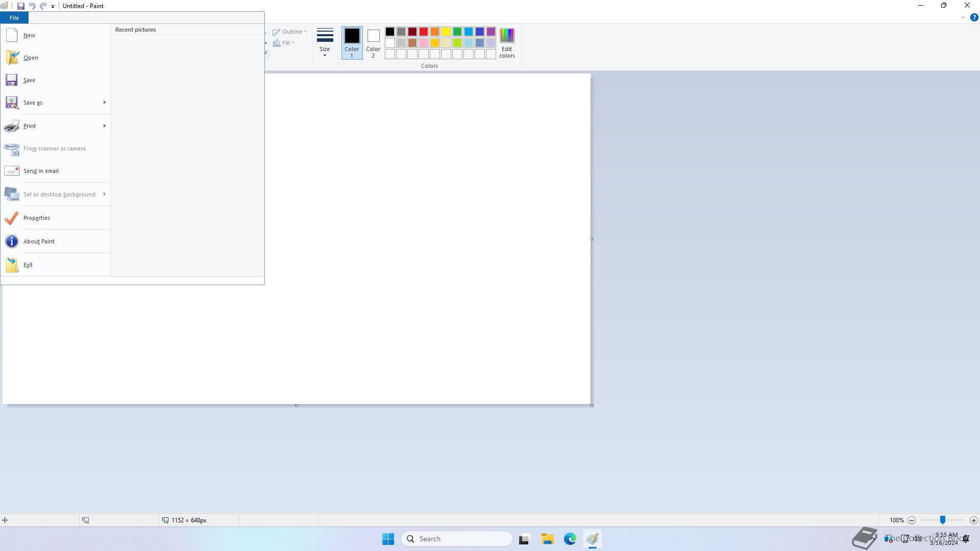Click the Send in email envelope icon
The width and height of the screenshot is (980, 551).
[12, 171]
